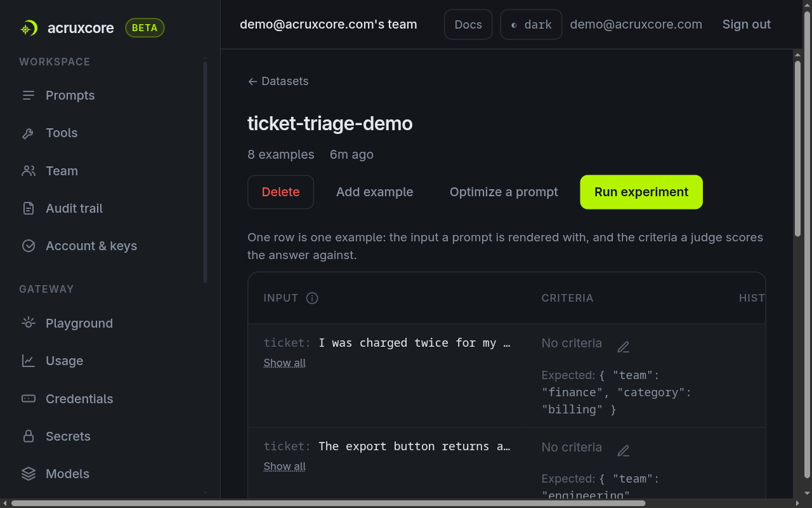Open Usage via its chart icon
The height and width of the screenshot is (508, 812).
pos(29,361)
